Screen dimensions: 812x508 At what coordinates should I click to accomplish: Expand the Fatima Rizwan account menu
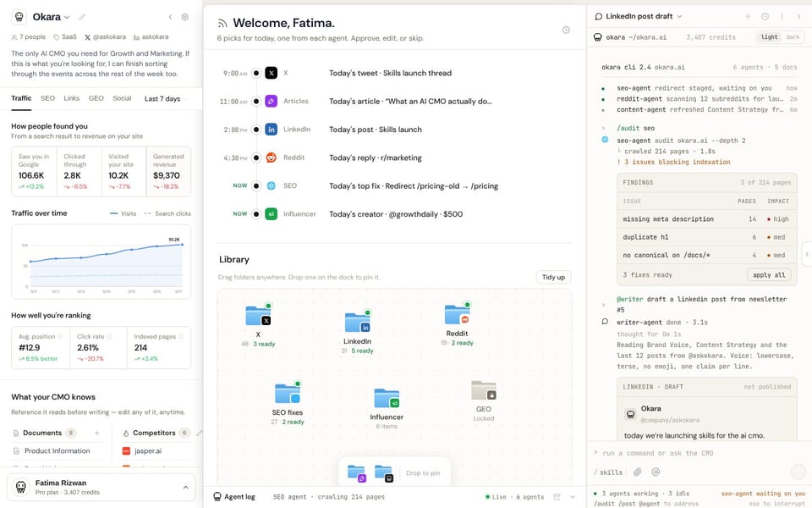coord(185,488)
